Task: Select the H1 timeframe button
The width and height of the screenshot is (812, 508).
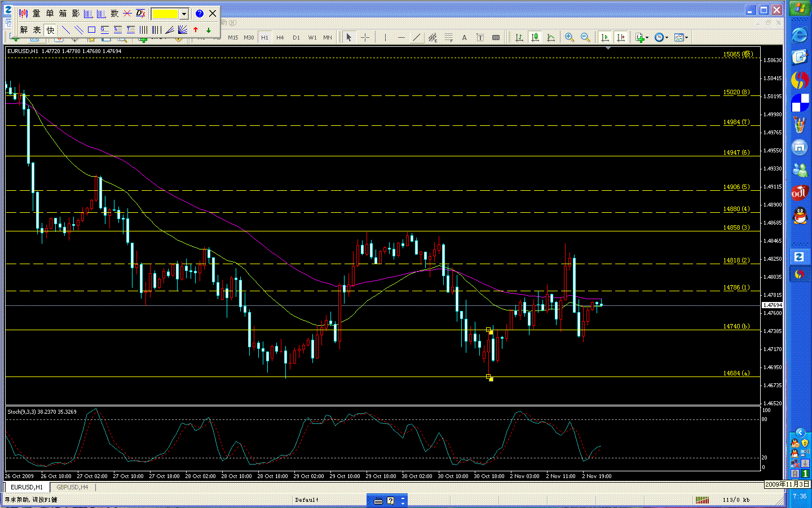Action: click(x=264, y=37)
